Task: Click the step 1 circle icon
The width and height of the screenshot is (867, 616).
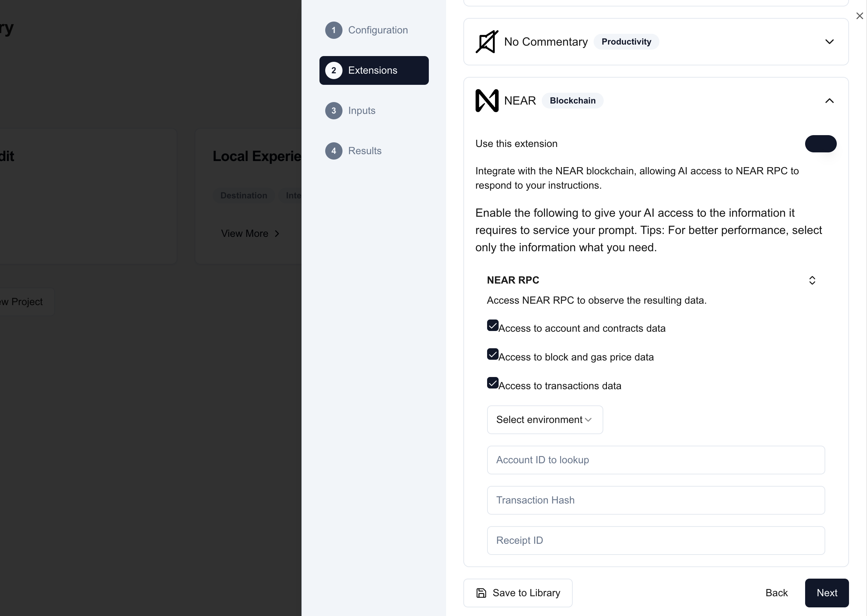Action: click(333, 30)
